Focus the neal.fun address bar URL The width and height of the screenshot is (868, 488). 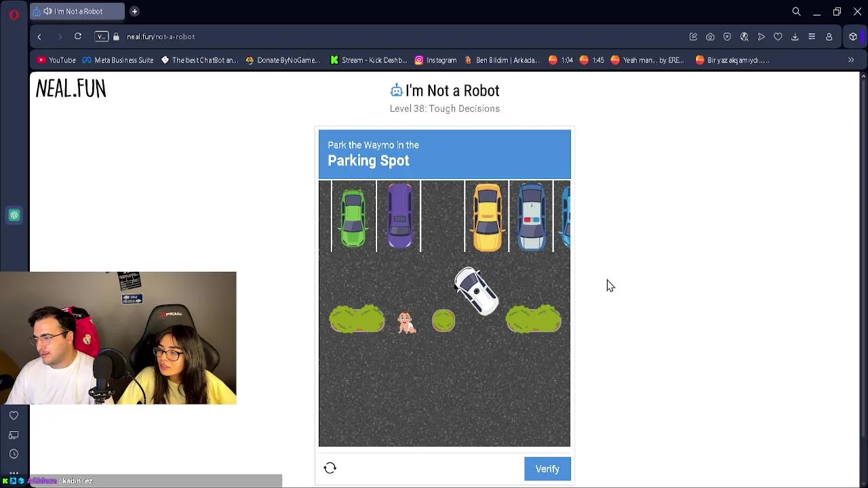point(161,37)
